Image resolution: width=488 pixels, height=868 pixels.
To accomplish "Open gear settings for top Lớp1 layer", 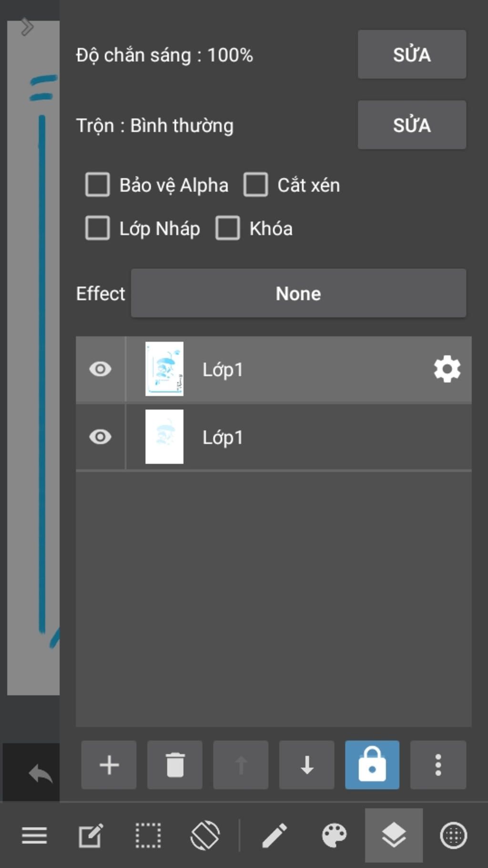I will click(x=447, y=369).
